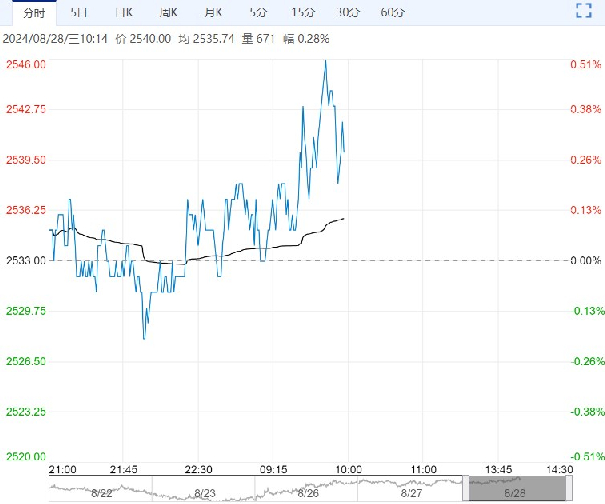Show the 5分 minute chart

[x=258, y=12]
